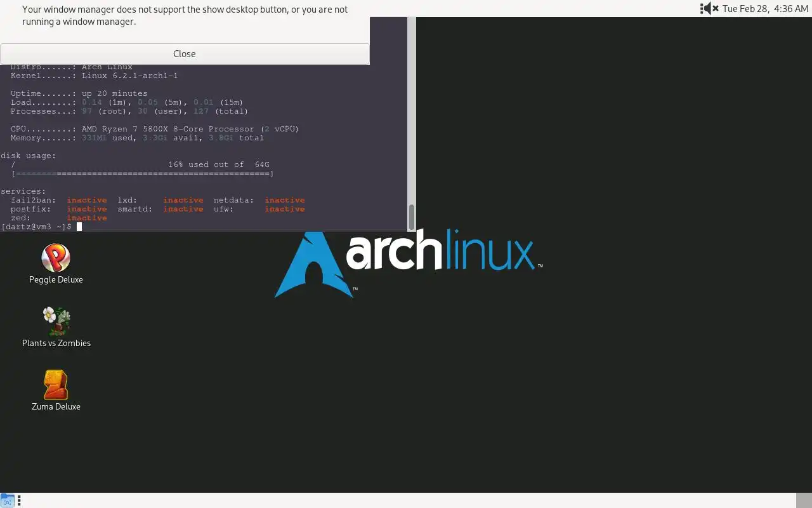The height and width of the screenshot is (508, 812).
Task: Click the terminal scrollbar handle
Action: click(x=411, y=217)
